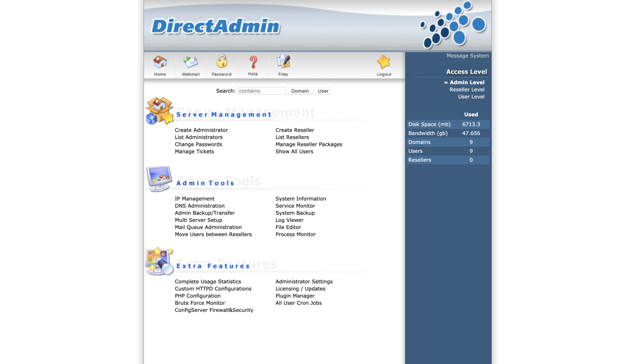Image resolution: width=635 pixels, height=364 pixels.
Task: Click the Logout star icon
Action: [x=384, y=62]
